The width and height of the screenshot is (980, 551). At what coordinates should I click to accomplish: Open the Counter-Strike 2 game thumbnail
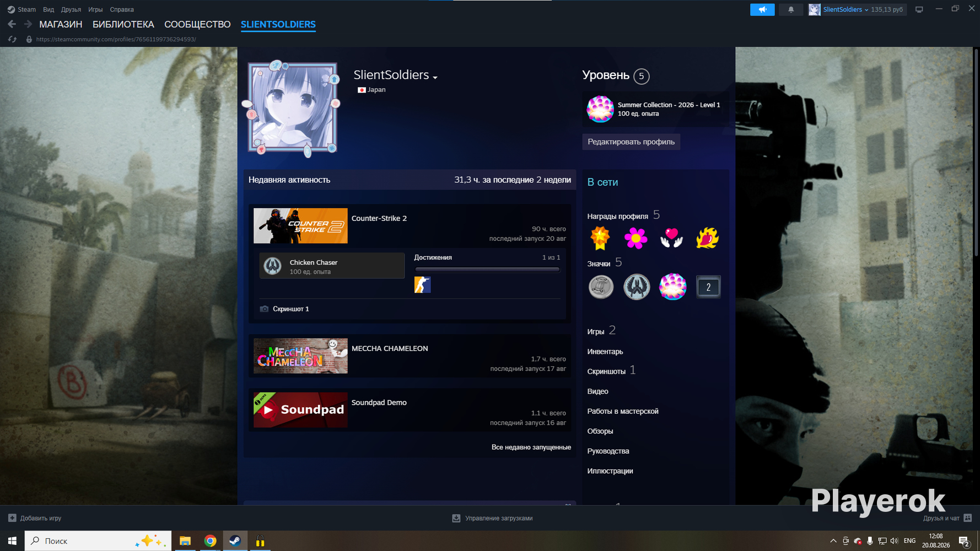click(x=300, y=226)
